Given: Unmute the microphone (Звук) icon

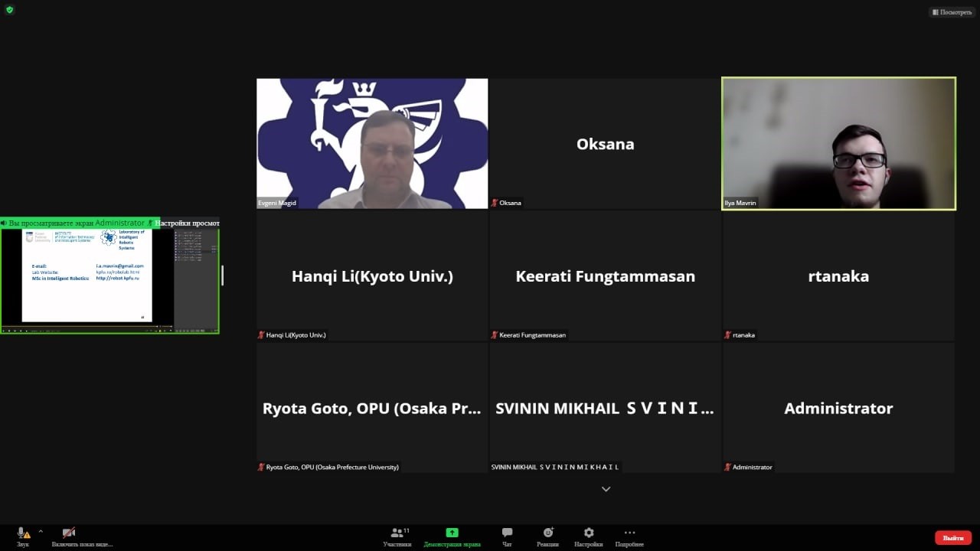Looking at the screenshot, I should (x=22, y=533).
